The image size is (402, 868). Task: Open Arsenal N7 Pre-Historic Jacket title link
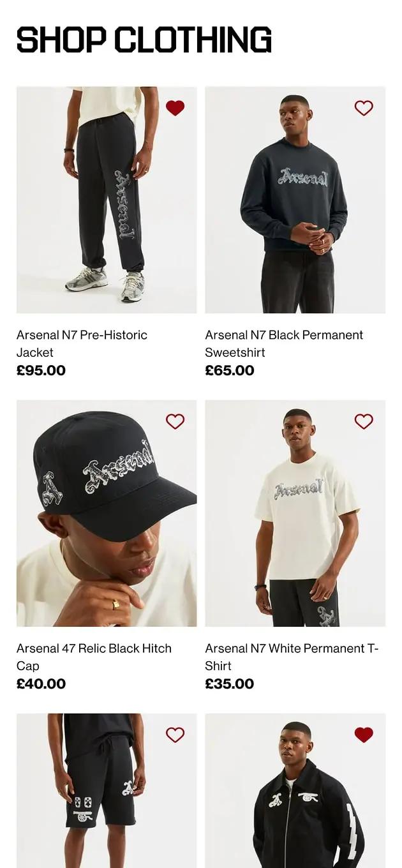pyautogui.click(x=82, y=343)
